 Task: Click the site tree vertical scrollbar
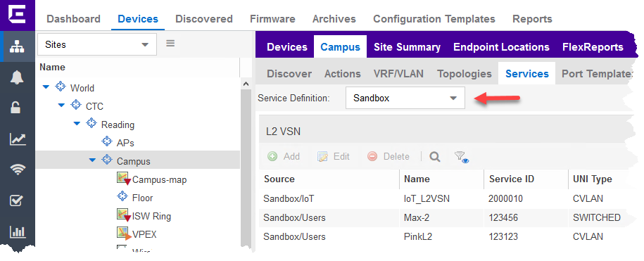coord(246,168)
